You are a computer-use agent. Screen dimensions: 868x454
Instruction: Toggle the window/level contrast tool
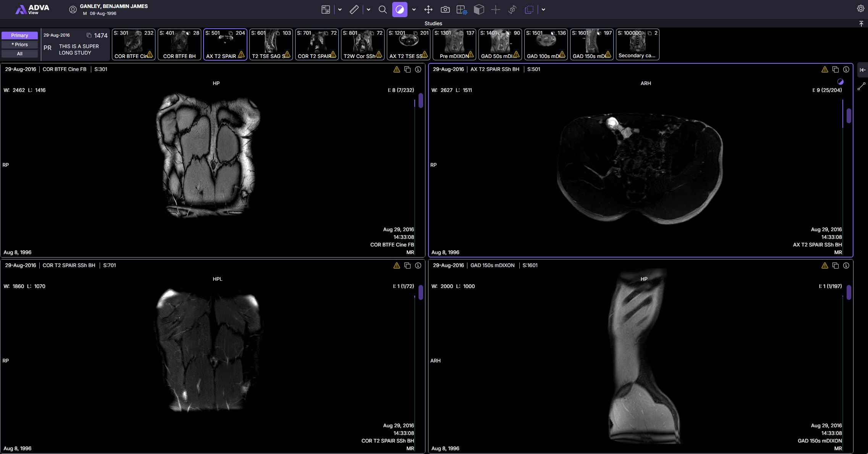click(x=400, y=10)
